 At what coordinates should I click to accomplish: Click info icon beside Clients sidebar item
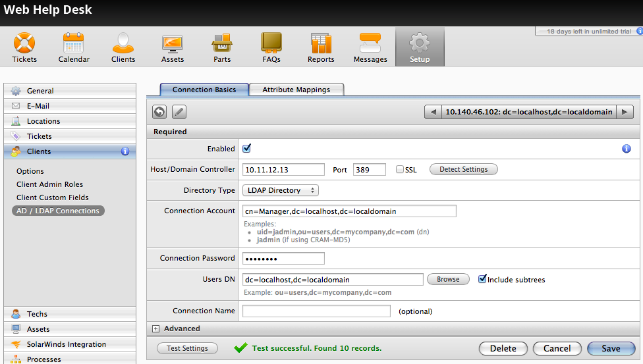(x=125, y=151)
